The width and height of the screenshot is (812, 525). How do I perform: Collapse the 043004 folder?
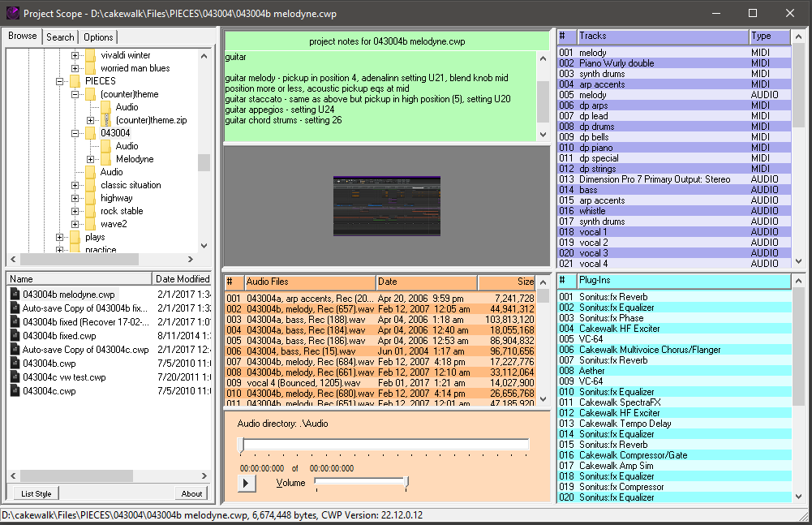click(75, 133)
